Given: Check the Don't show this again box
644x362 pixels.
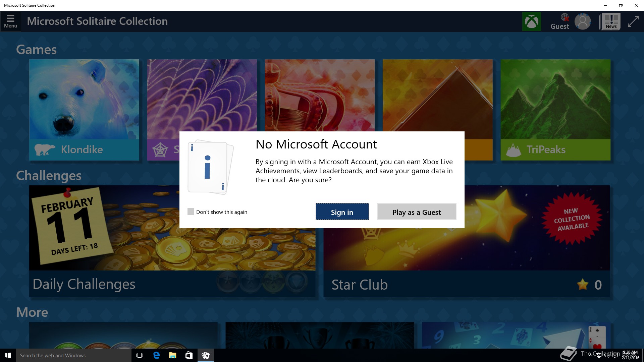Looking at the screenshot, I should (x=191, y=212).
